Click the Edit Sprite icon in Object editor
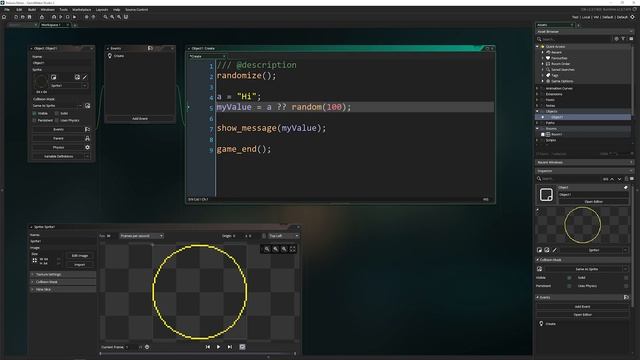 (x=77, y=77)
